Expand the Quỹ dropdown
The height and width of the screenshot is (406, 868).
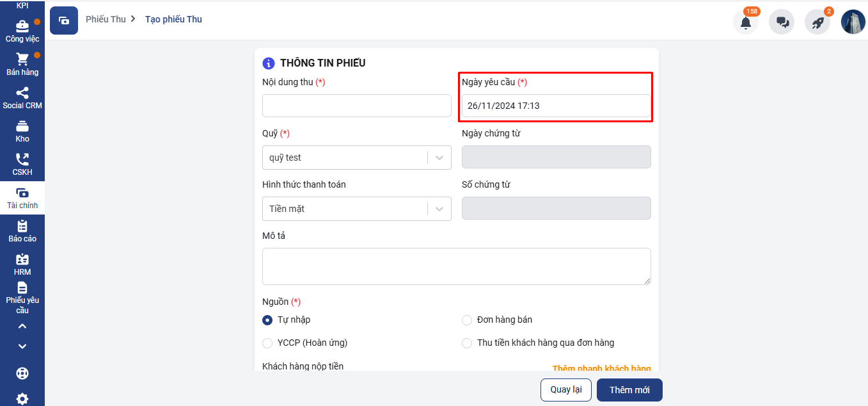coord(439,158)
